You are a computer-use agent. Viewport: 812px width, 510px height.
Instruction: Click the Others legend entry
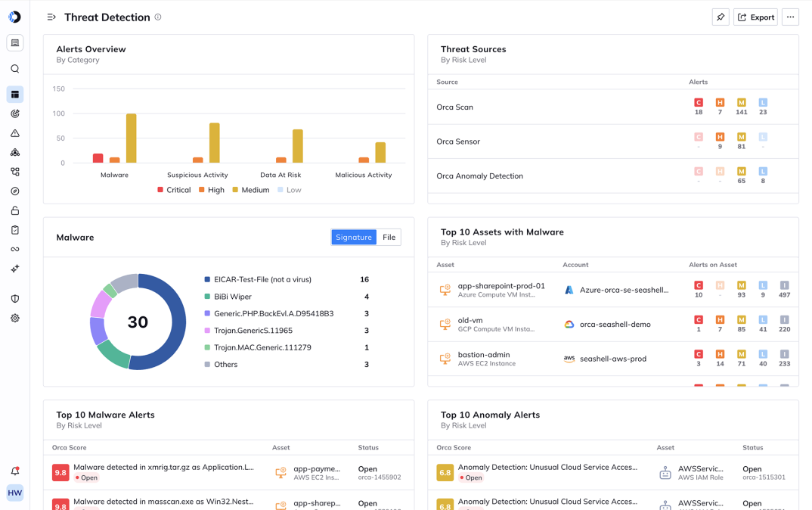(221, 365)
